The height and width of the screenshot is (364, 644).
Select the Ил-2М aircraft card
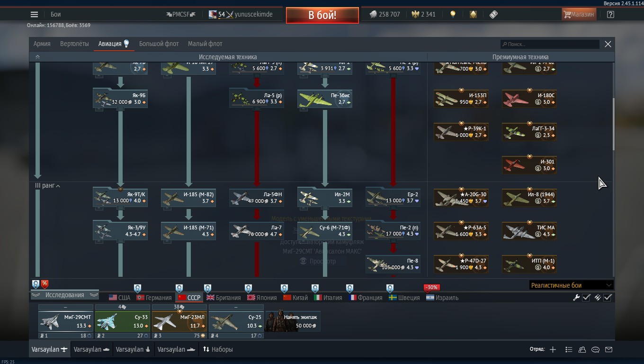(x=325, y=198)
